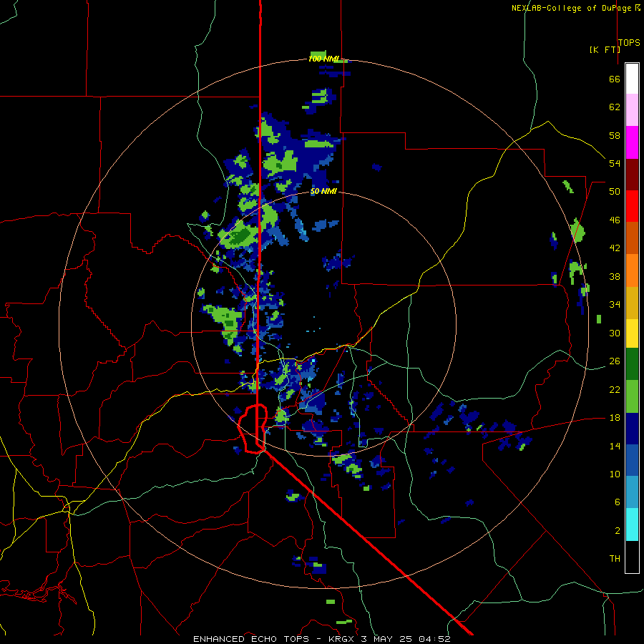Click the '50 NMI' range ring label
The image size is (644, 644).
[x=323, y=191]
